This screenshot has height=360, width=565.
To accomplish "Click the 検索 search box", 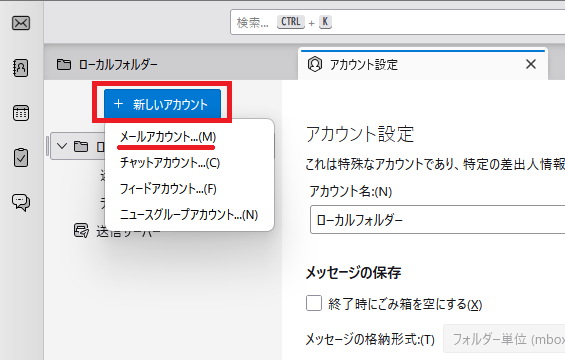I will 398,22.
